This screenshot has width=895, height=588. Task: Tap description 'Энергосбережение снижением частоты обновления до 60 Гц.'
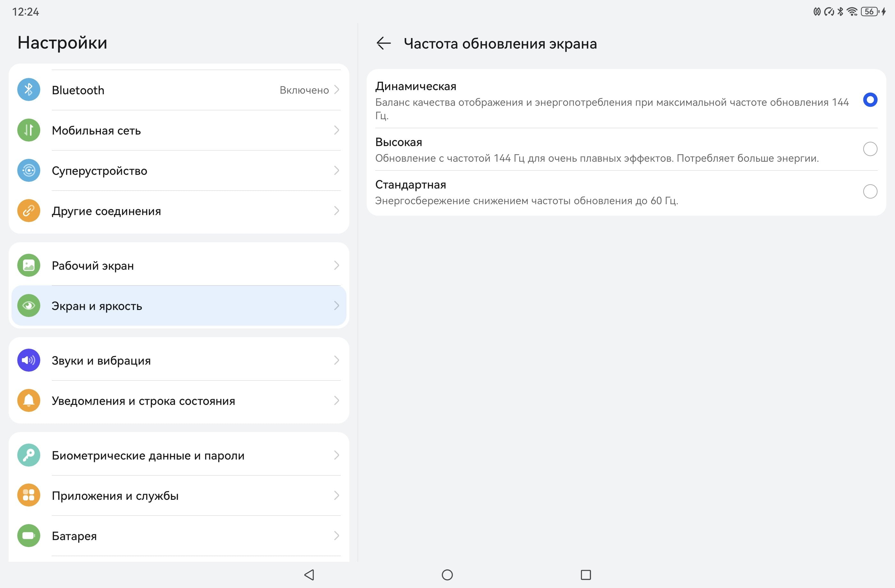pyautogui.click(x=526, y=200)
